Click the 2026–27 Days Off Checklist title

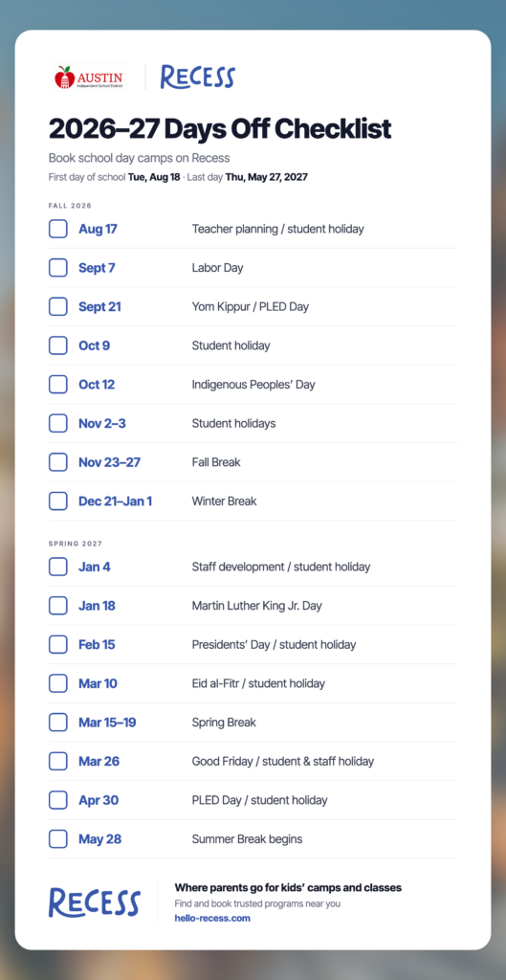tap(220, 129)
